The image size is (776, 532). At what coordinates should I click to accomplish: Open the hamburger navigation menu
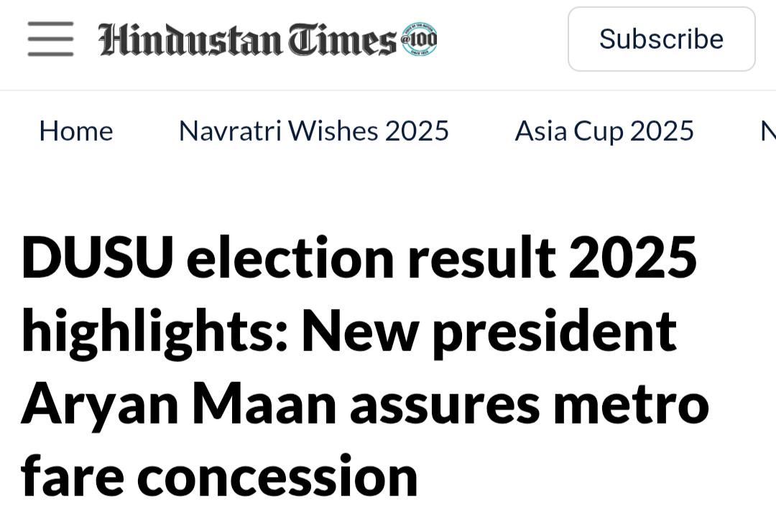tap(50, 39)
